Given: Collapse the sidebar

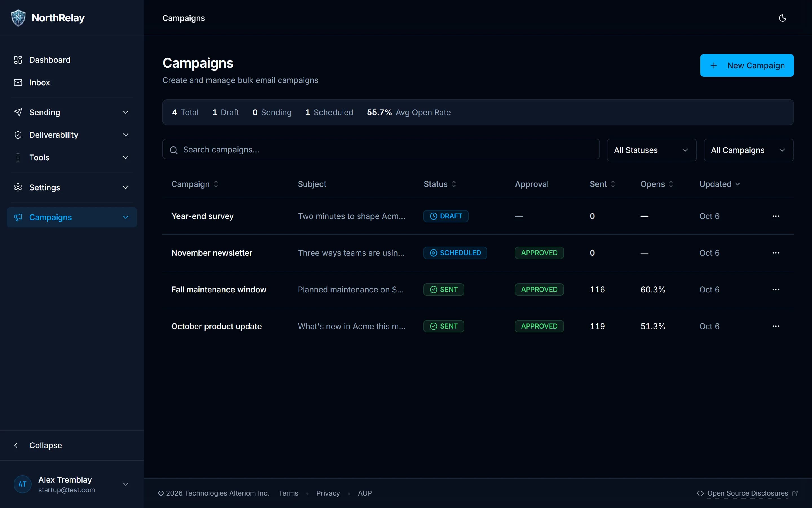Looking at the screenshot, I should [72, 445].
